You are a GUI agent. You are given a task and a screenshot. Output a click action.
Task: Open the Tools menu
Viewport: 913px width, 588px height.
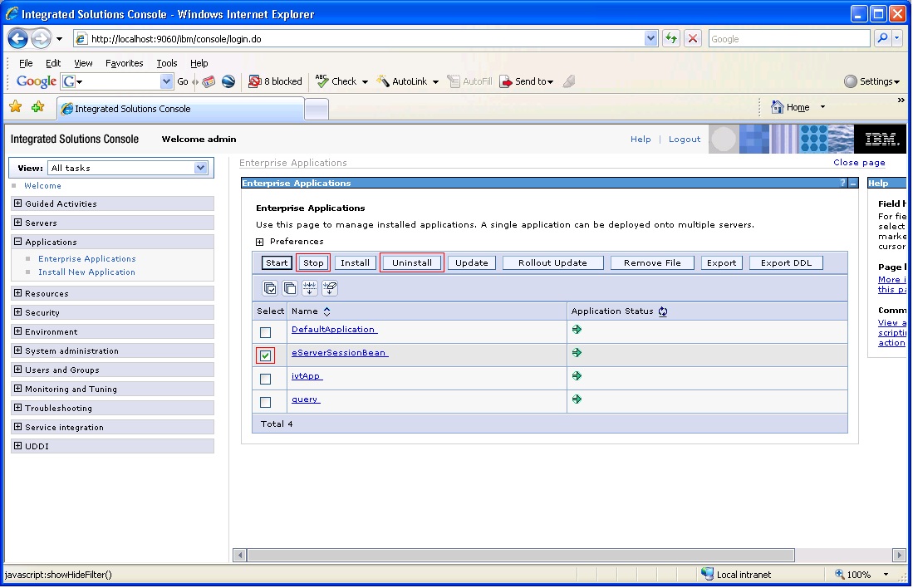click(166, 63)
